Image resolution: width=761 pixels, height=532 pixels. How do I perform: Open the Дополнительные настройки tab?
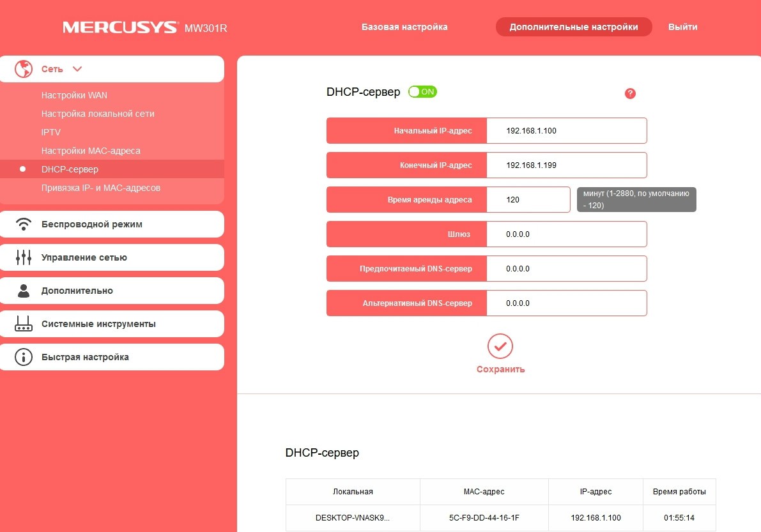coord(573,27)
